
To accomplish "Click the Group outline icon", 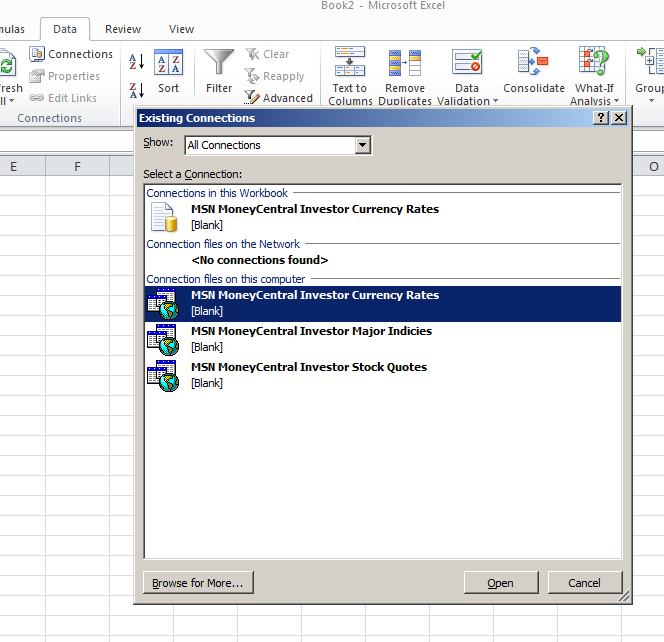I will (650, 62).
